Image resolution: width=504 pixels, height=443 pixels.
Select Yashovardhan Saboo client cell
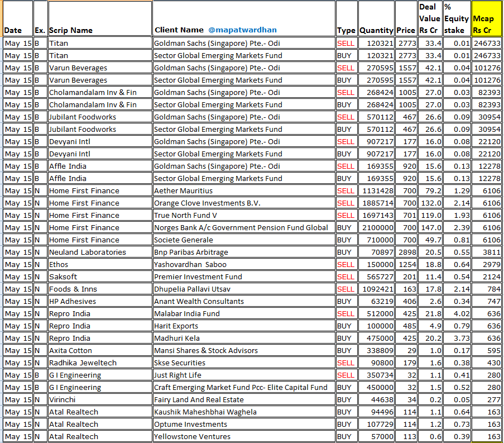[x=244, y=264]
